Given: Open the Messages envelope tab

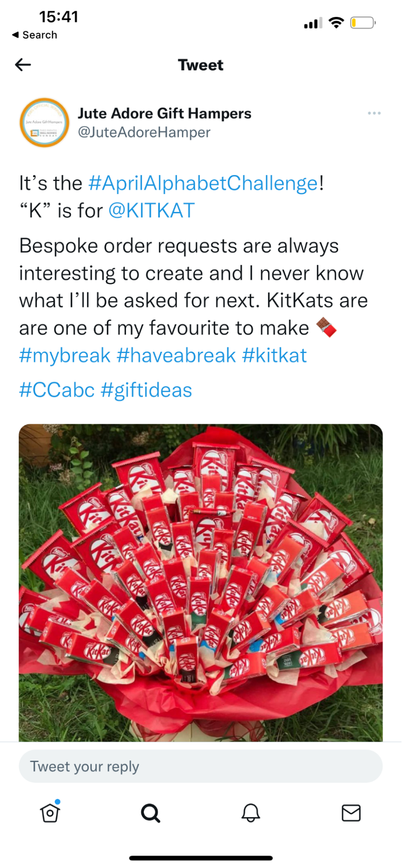Looking at the screenshot, I should pyautogui.click(x=351, y=813).
